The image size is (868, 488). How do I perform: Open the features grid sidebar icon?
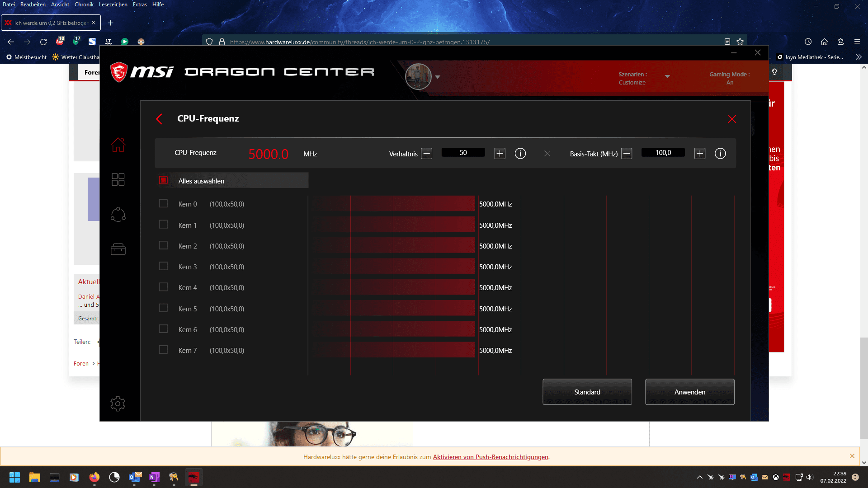coord(118,179)
